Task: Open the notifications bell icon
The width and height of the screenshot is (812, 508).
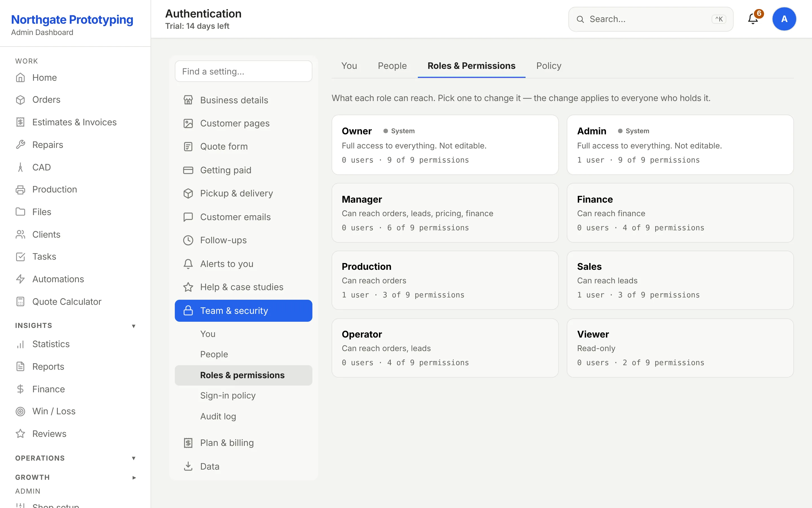Action: tap(753, 19)
